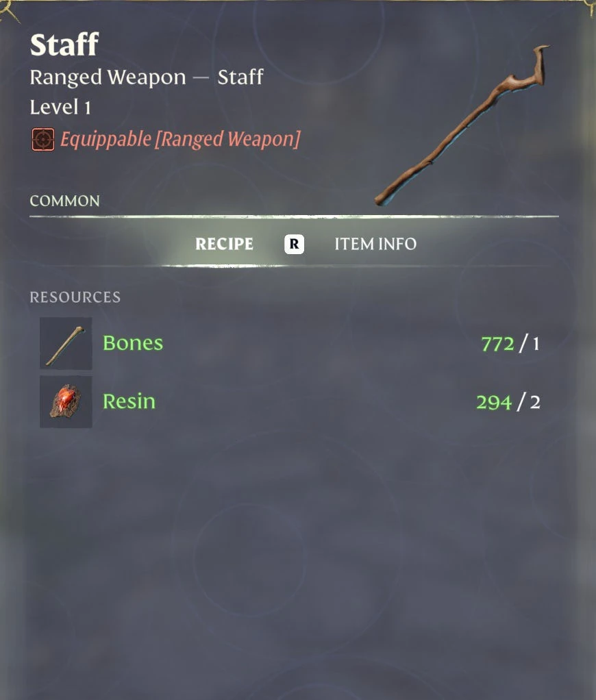This screenshot has height=700, width=596.
Task: Click the Bones resource name
Action: (133, 343)
